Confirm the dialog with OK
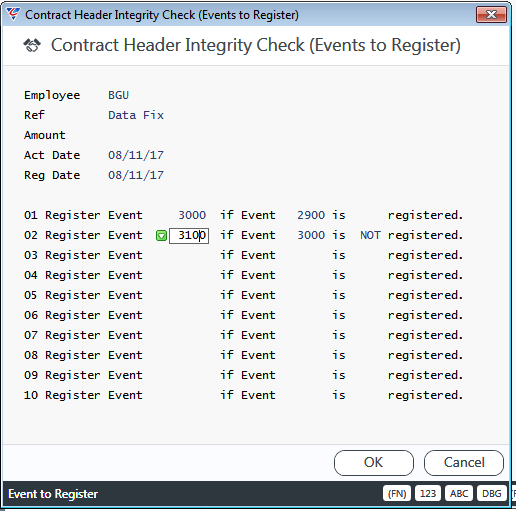Viewport: 516px width, 511px height. click(x=374, y=463)
